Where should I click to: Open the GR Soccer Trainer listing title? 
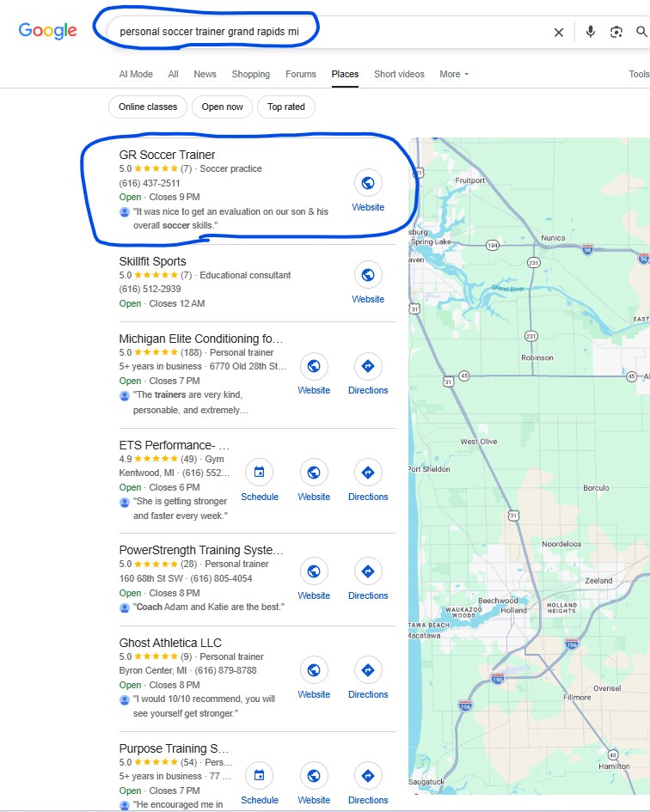tap(167, 155)
